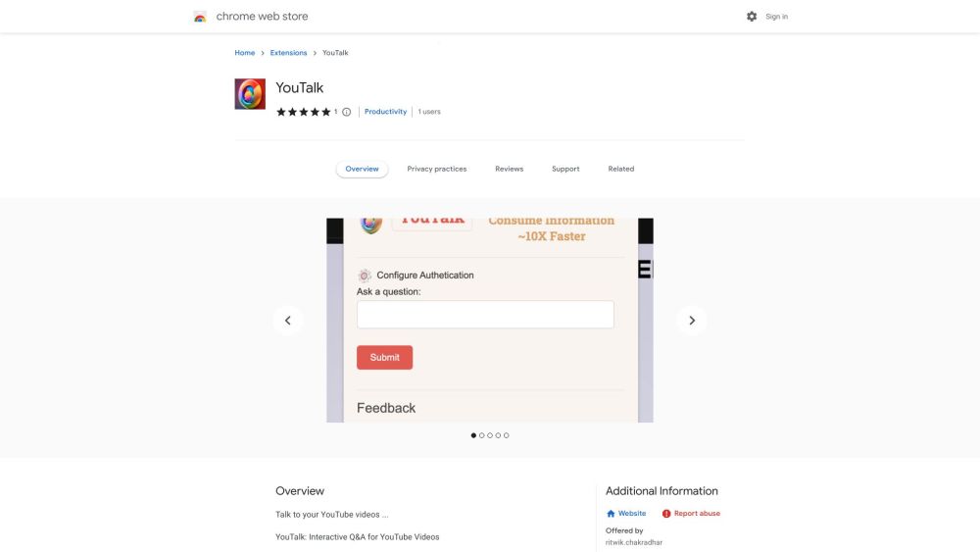
Task: Show the next screenshot with right arrow
Action: tap(691, 320)
